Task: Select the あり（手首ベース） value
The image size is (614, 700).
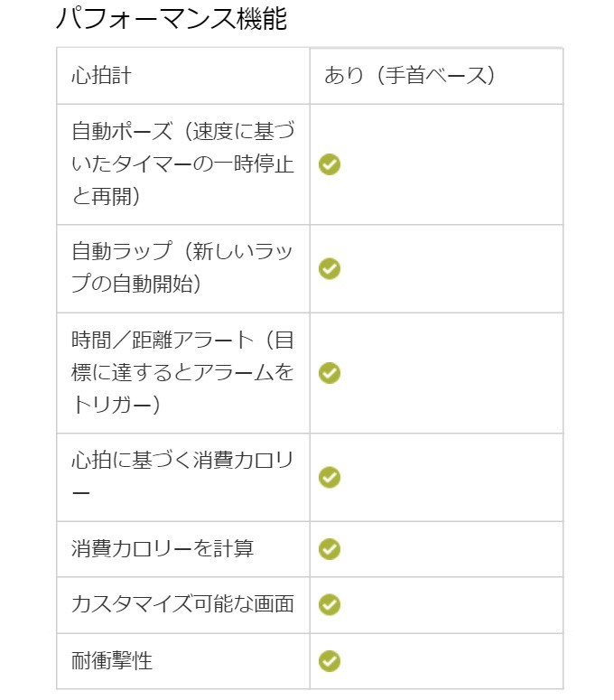Action: pyautogui.click(x=410, y=76)
